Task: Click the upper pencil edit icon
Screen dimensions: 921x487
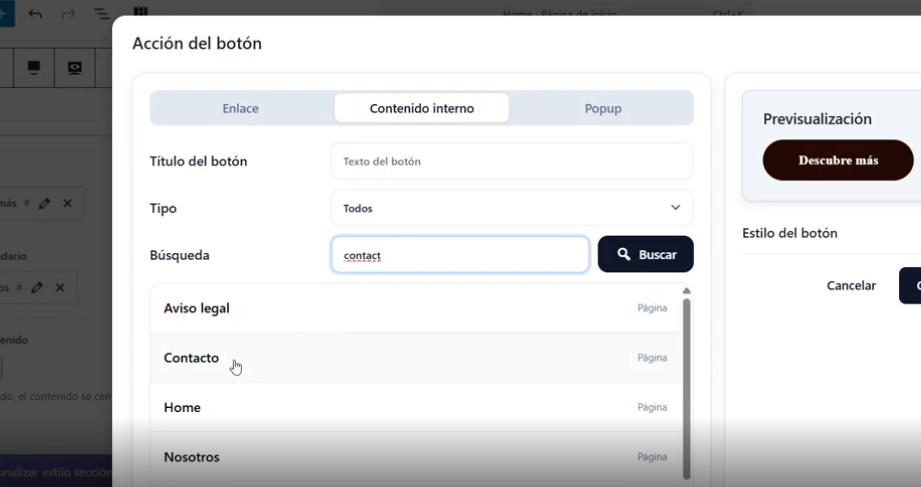Action: tap(44, 203)
